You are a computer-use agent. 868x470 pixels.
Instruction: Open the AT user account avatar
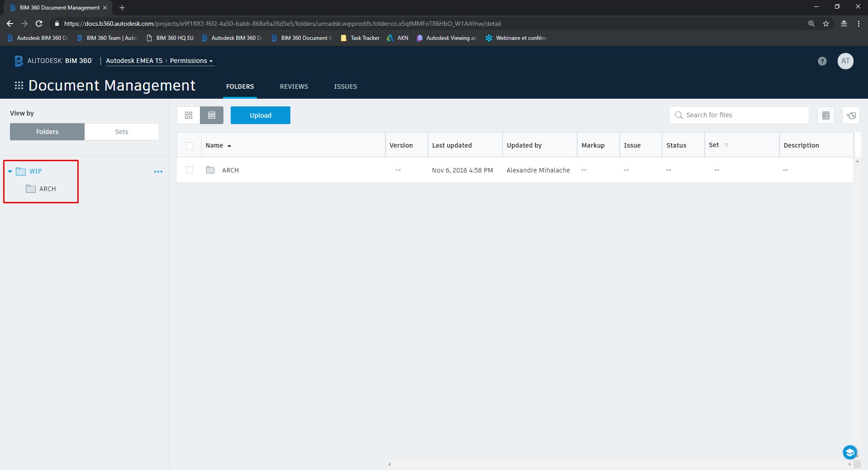(845, 61)
